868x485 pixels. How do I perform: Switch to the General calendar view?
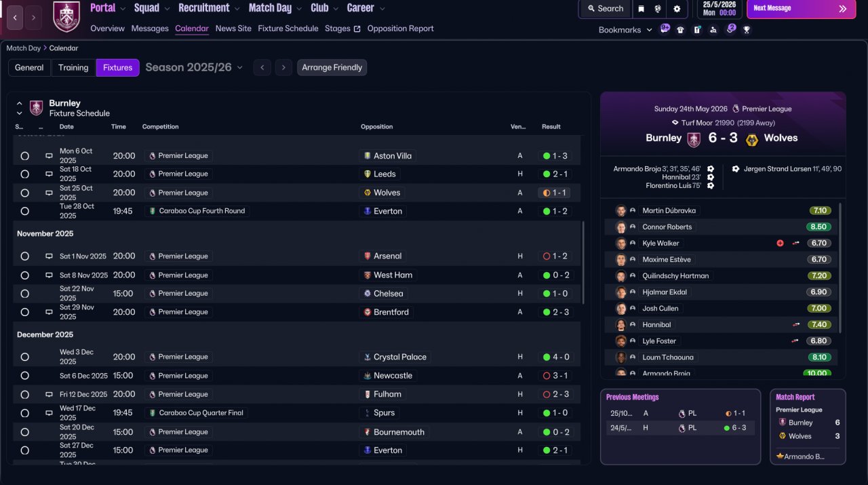click(29, 68)
